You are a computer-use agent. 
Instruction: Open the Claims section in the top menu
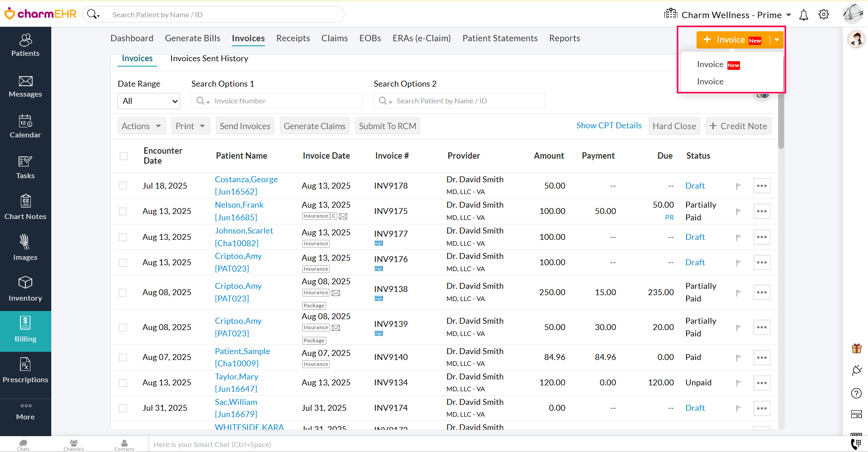(334, 38)
